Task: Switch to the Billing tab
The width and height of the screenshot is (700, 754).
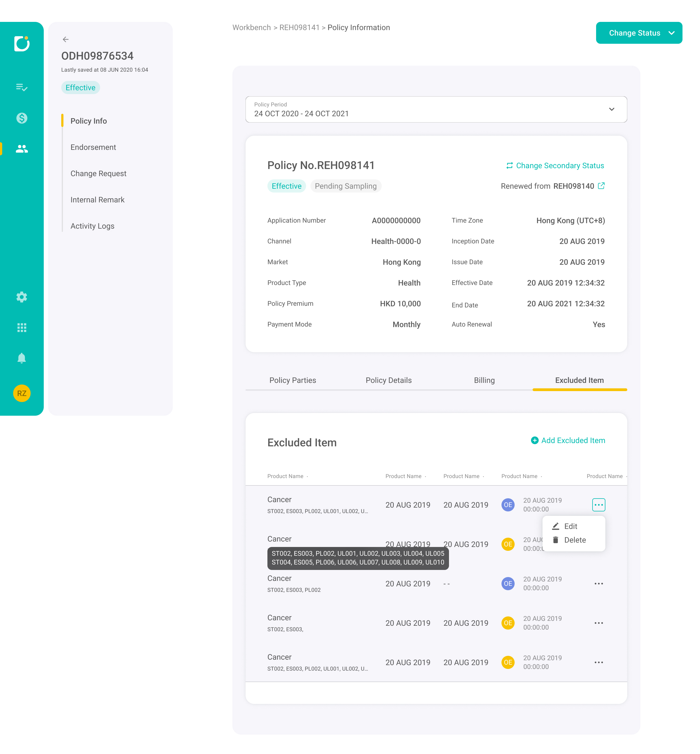Action: click(484, 380)
